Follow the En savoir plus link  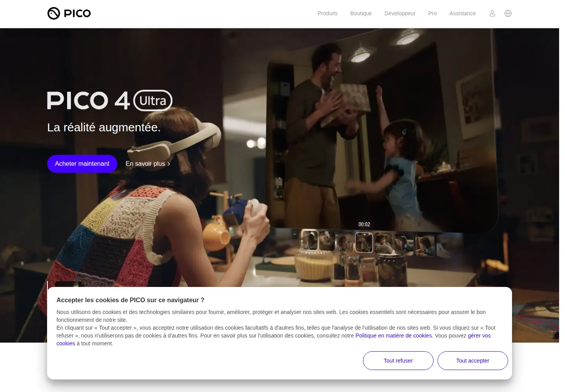point(148,164)
